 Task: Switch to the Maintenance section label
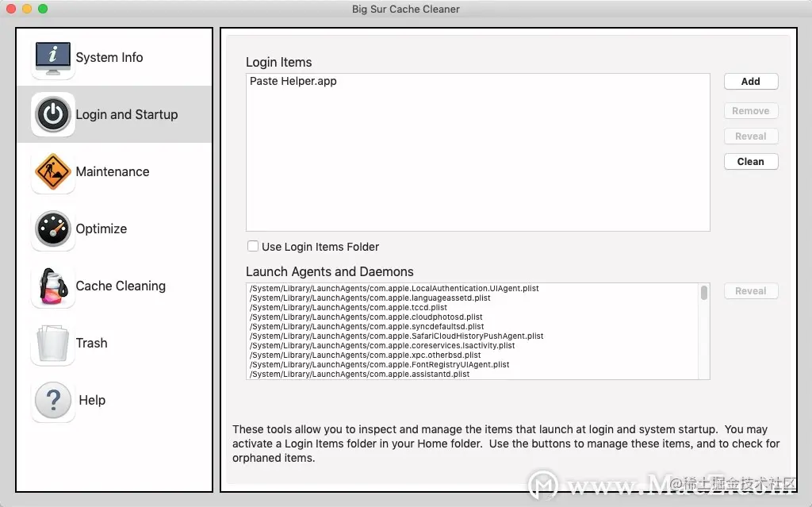pyautogui.click(x=113, y=171)
